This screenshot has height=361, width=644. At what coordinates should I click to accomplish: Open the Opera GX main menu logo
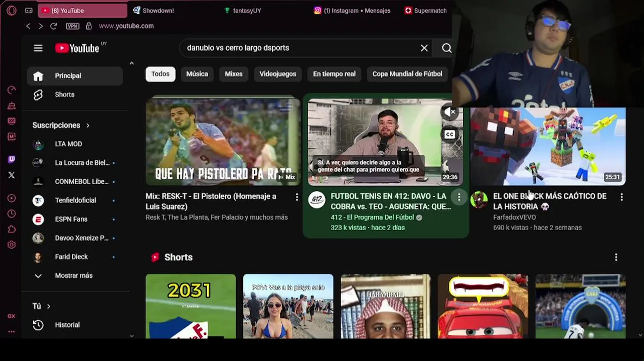12,11
